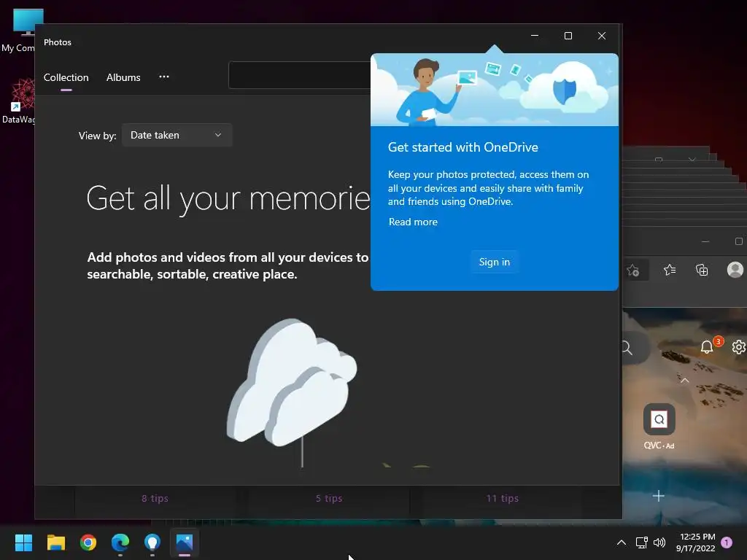Open the 11 tips card
The width and height of the screenshot is (747, 560).
[x=503, y=499]
